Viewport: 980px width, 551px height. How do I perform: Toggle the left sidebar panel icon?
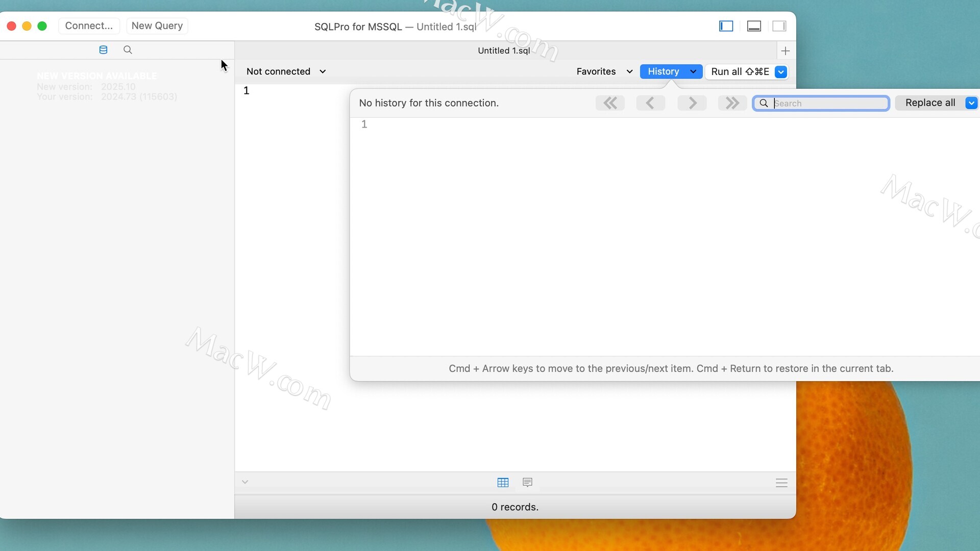point(726,26)
